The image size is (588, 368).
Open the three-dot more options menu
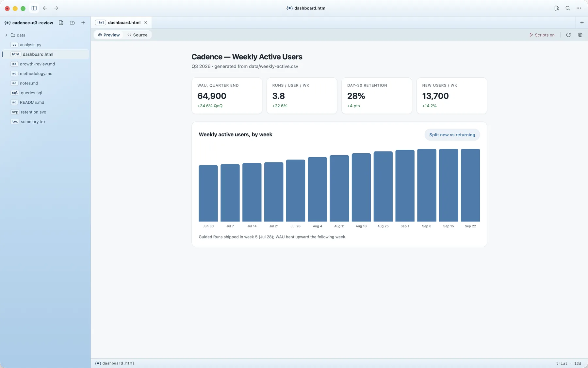(579, 8)
